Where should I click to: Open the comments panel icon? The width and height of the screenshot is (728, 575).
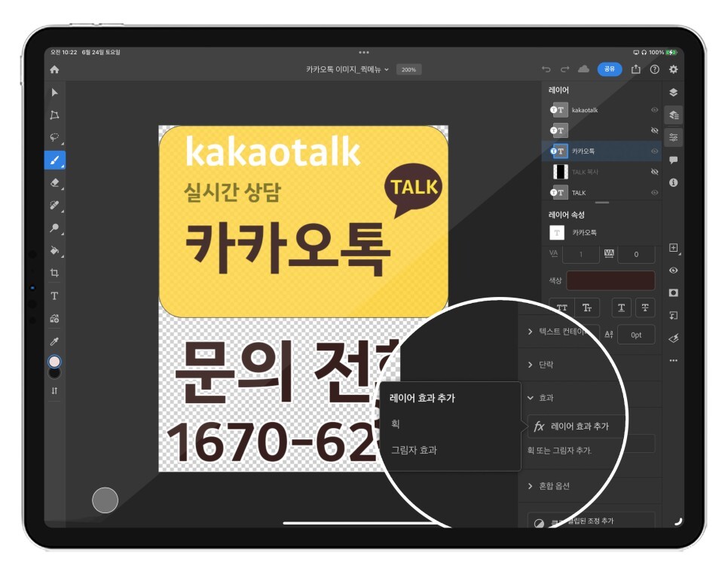pyautogui.click(x=673, y=161)
